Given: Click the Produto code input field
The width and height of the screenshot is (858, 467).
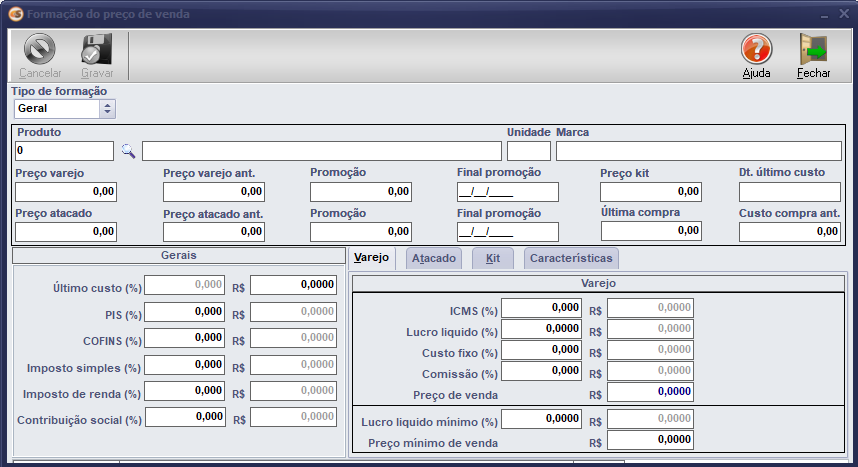Looking at the screenshot, I should click(x=65, y=151).
